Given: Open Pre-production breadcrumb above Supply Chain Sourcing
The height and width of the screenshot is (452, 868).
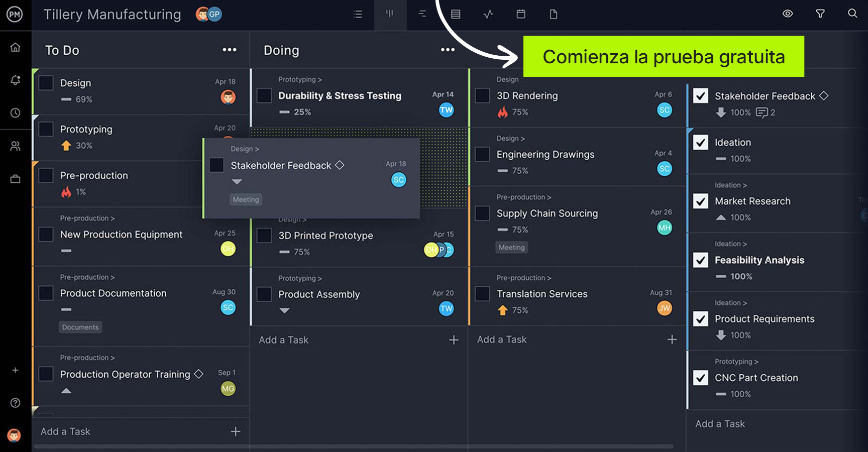Looking at the screenshot, I should (x=524, y=197).
